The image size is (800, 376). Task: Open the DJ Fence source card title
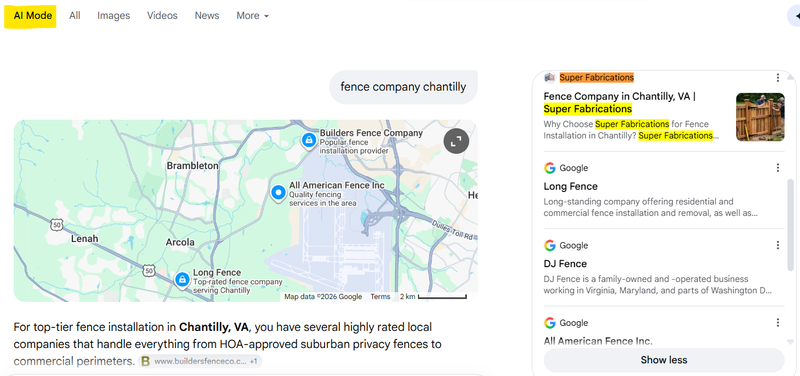[x=565, y=264]
